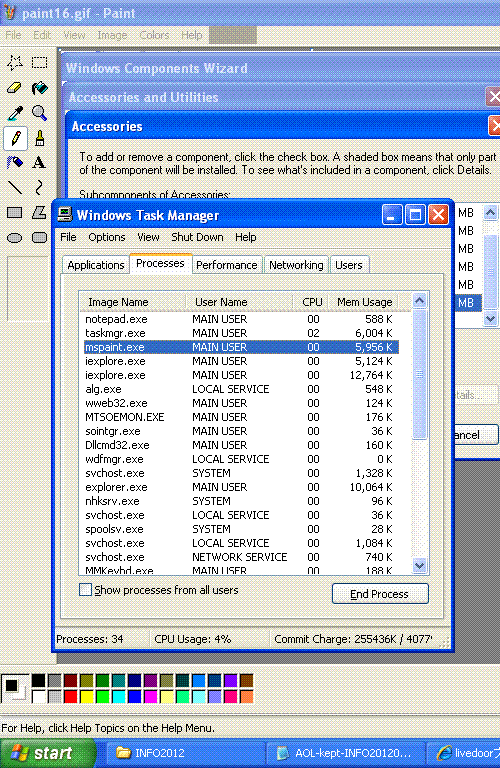Sort processes by Mem Usage column

[x=364, y=302]
